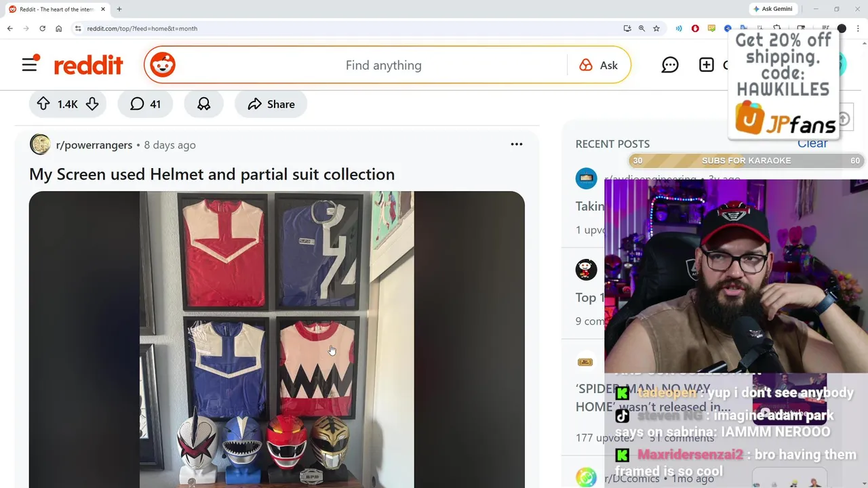Open a new browser tab
This screenshot has height=488, width=868.
[119, 9]
